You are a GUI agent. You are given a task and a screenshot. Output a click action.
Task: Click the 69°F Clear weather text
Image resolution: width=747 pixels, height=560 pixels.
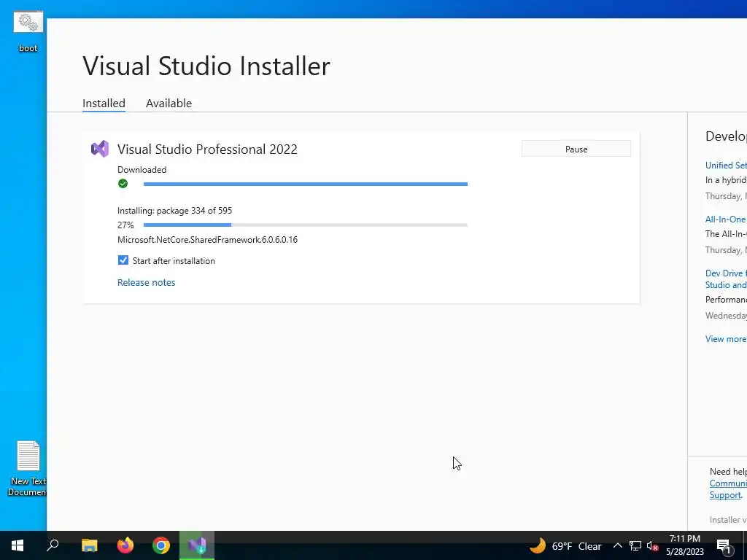(x=576, y=546)
